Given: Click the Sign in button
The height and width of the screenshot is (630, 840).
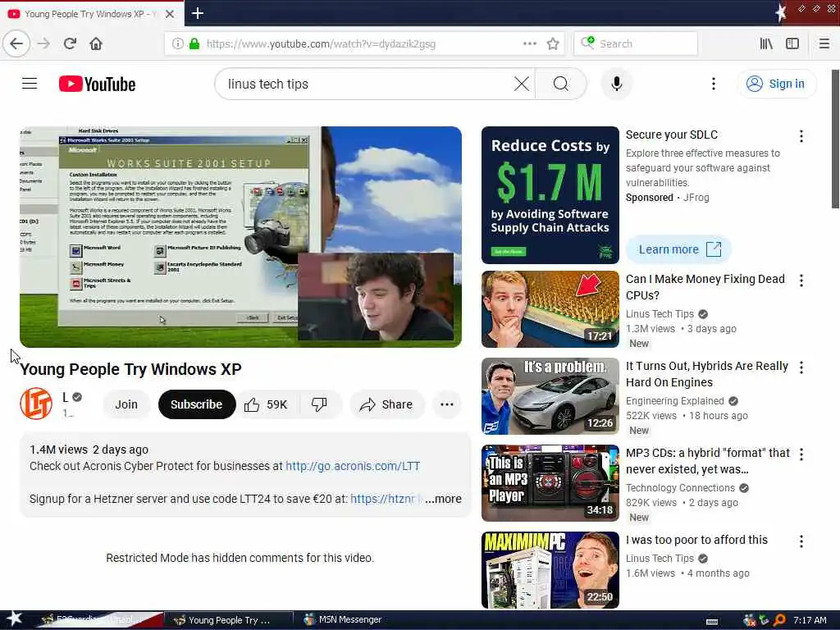Looking at the screenshot, I should click(777, 84).
